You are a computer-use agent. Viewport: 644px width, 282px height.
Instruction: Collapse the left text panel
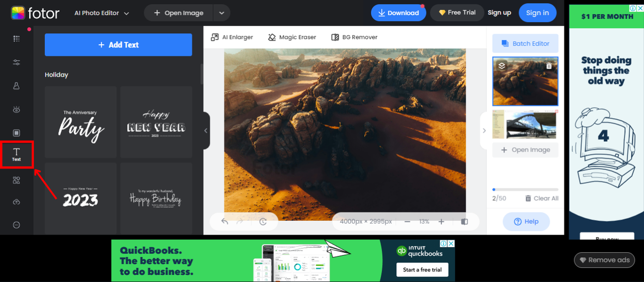click(206, 131)
